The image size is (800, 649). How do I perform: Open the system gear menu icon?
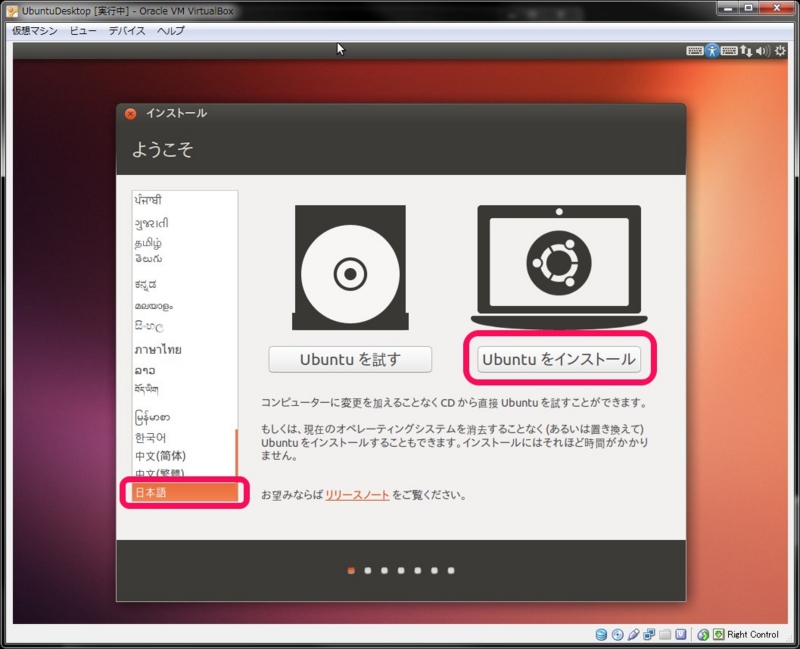coord(780,51)
